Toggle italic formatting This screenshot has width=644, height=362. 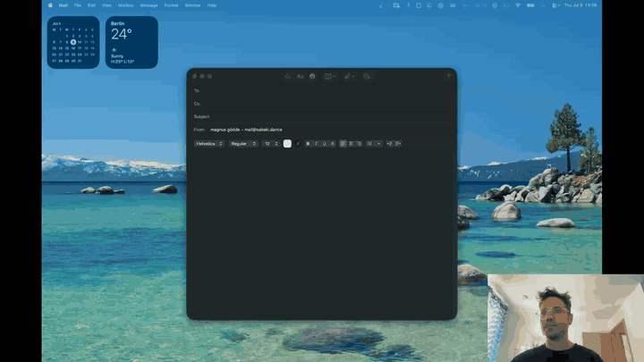pyautogui.click(x=317, y=144)
